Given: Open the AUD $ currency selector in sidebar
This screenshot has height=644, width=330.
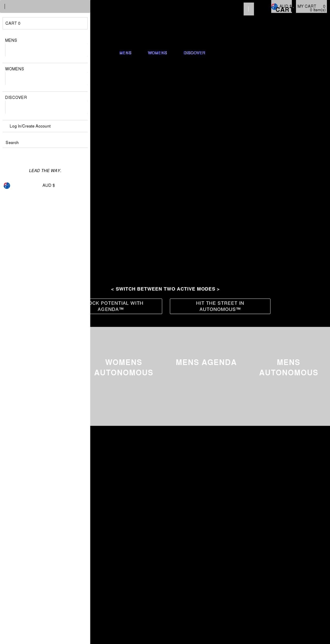Looking at the screenshot, I should [48, 185].
